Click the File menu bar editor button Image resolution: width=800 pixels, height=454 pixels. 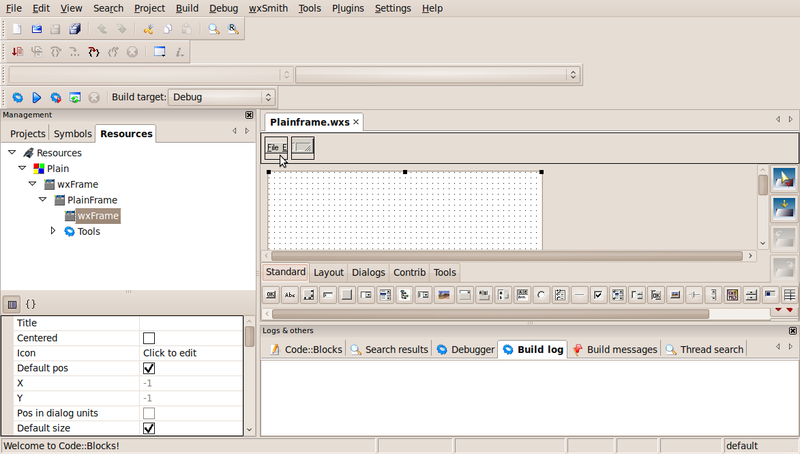[276, 147]
